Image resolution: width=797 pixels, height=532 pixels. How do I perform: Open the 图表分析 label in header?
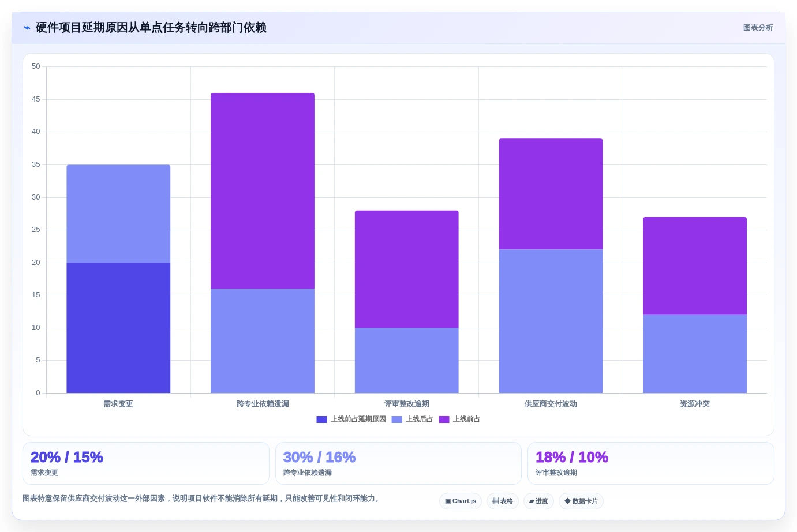tap(758, 28)
